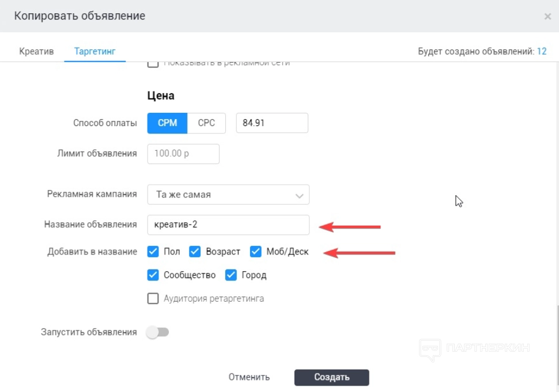Image resolution: width=559 pixels, height=392 pixels.
Task: Focus the ad limit input field
Action: (183, 154)
